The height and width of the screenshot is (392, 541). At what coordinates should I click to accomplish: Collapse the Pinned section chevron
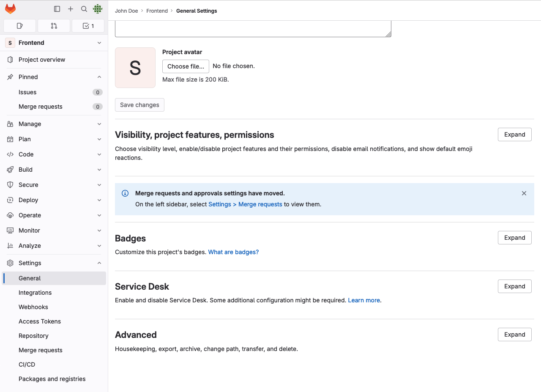[99, 77]
